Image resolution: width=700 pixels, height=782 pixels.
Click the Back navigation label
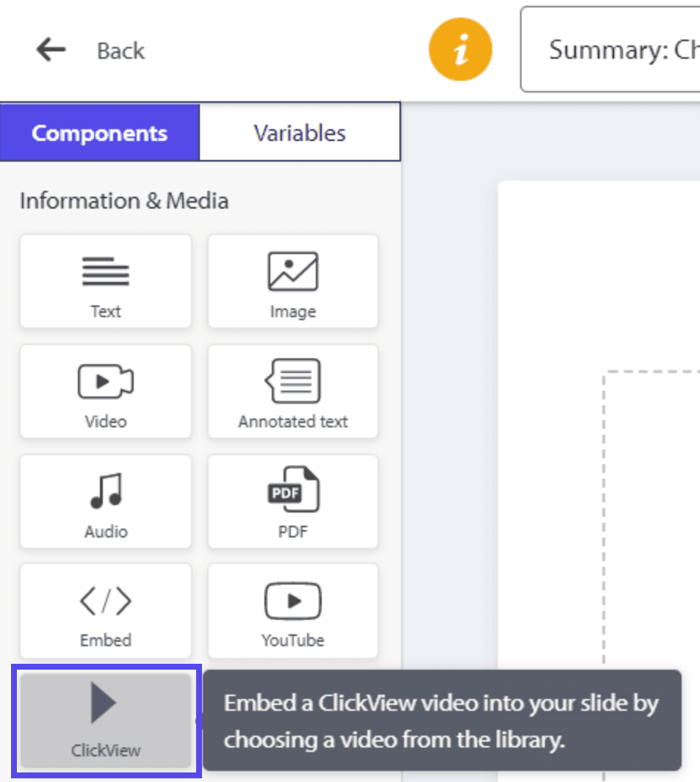click(x=120, y=51)
